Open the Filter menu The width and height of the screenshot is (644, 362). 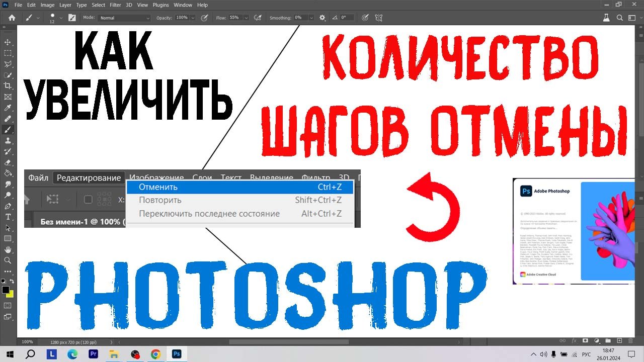point(115,5)
